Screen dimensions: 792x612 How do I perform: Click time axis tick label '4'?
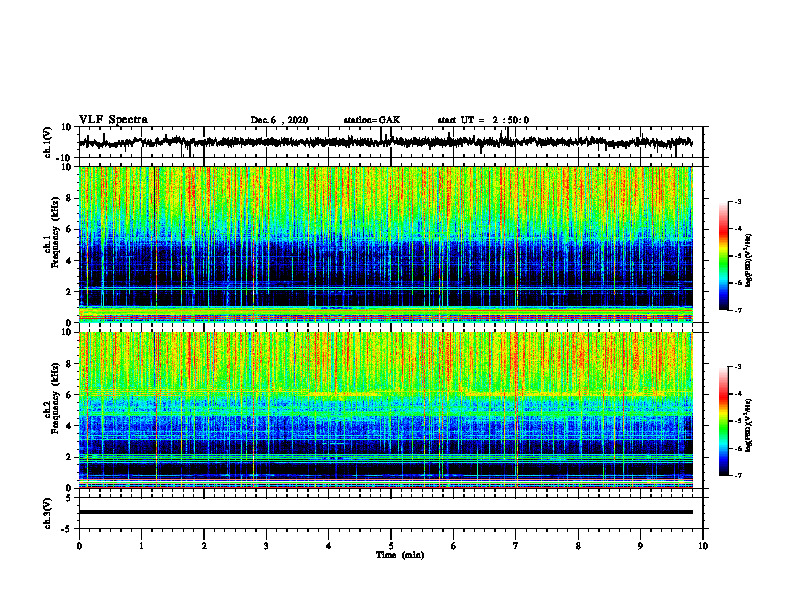click(329, 546)
